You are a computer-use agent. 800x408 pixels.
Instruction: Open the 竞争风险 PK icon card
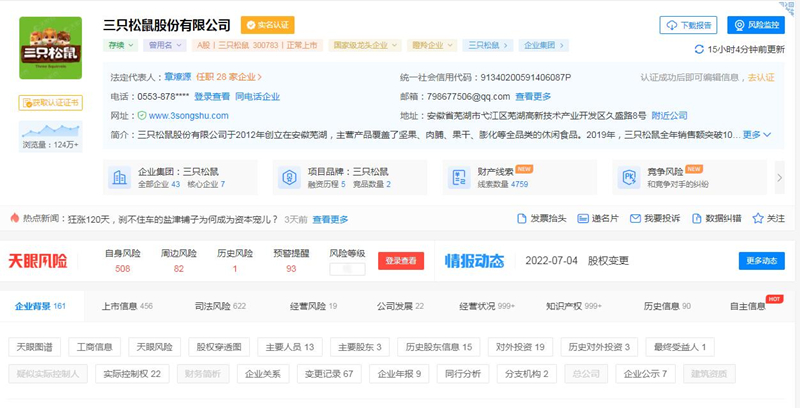[629, 177]
